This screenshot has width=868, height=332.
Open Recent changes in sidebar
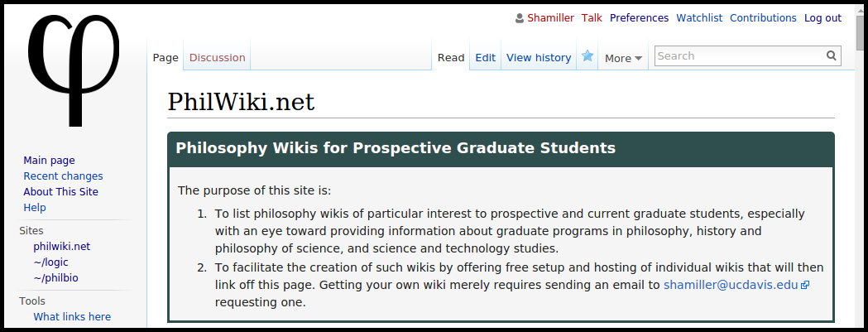[63, 176]
